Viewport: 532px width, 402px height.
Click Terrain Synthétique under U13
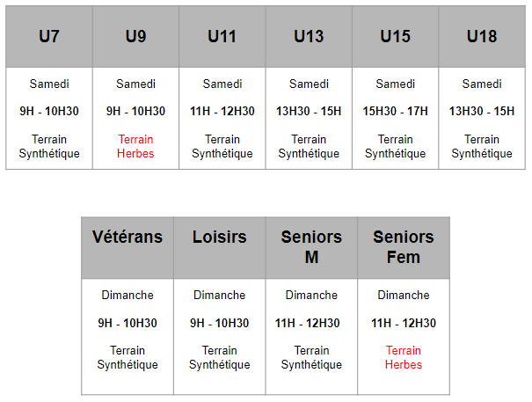pos(309,146)
